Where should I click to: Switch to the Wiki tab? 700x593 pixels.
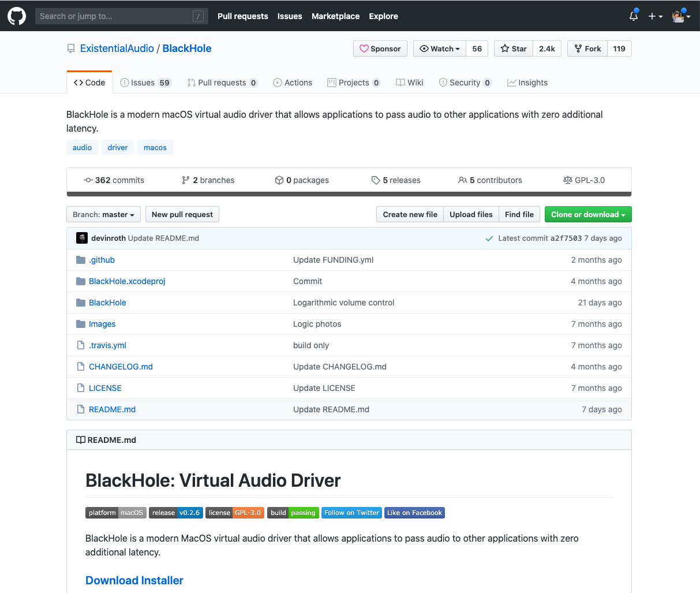(x=410, y=83)
